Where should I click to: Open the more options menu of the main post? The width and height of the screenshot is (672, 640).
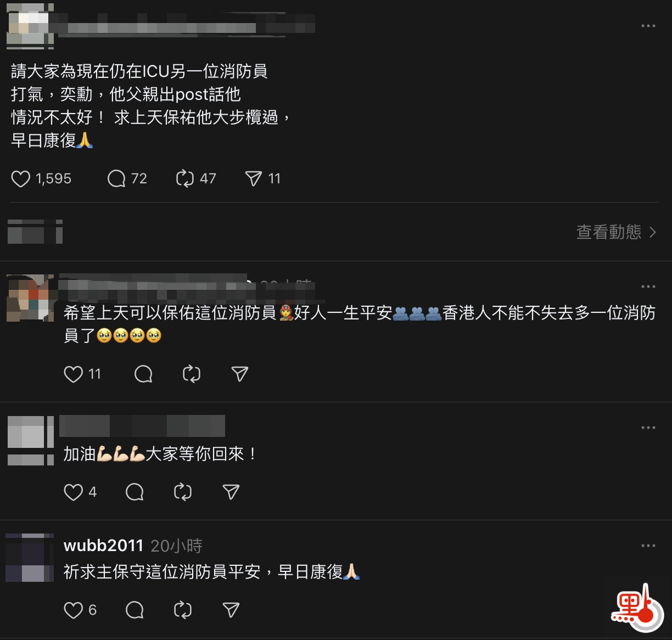648,26
